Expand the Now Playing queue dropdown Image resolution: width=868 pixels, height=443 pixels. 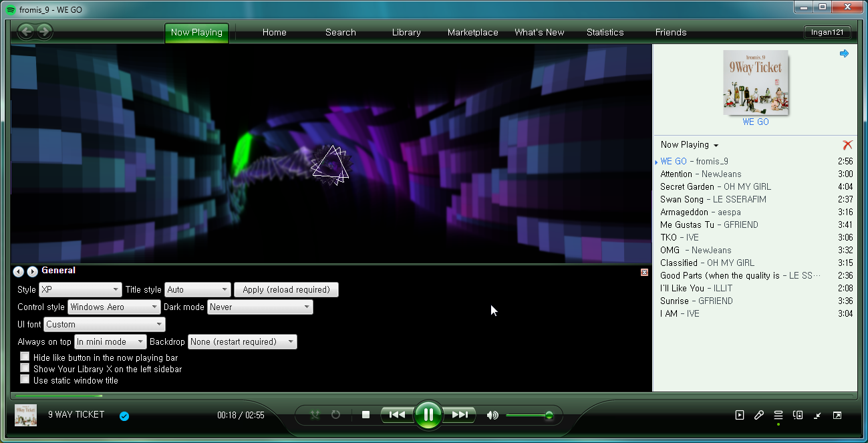pos(690,144)
